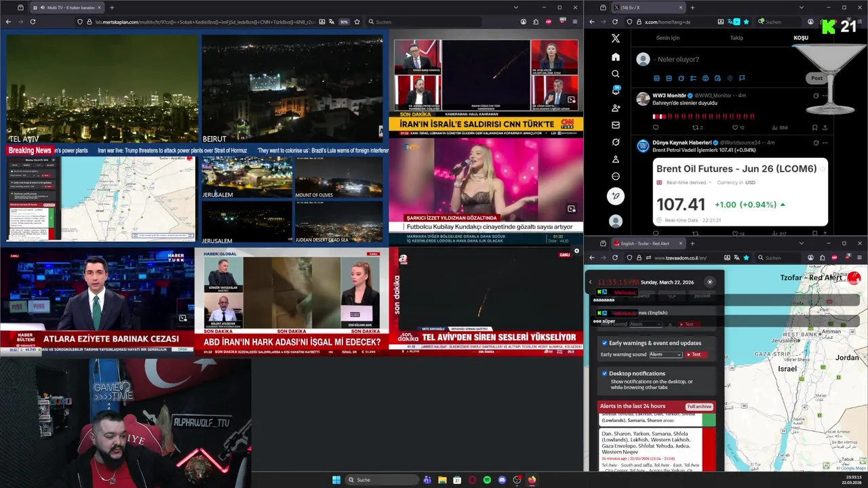The image size is (868, 488).
Task: Open Spotify from the taskbar
Action: coord(487,480)
